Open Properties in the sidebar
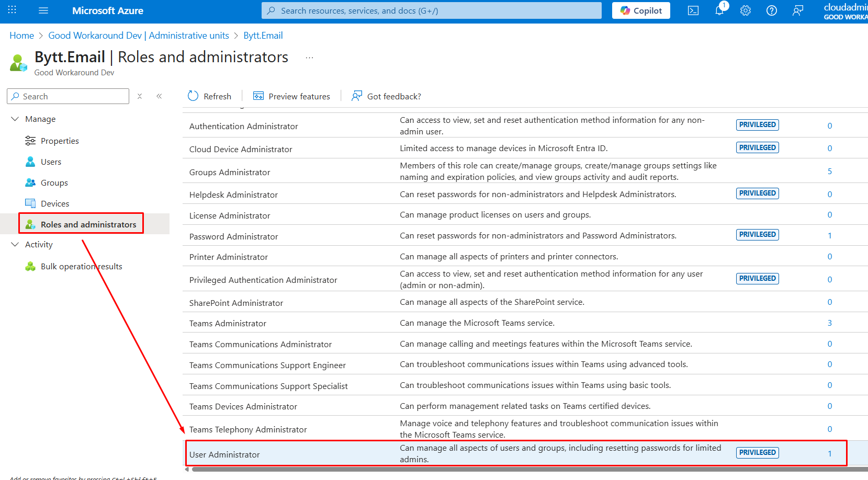 [60, 141]
